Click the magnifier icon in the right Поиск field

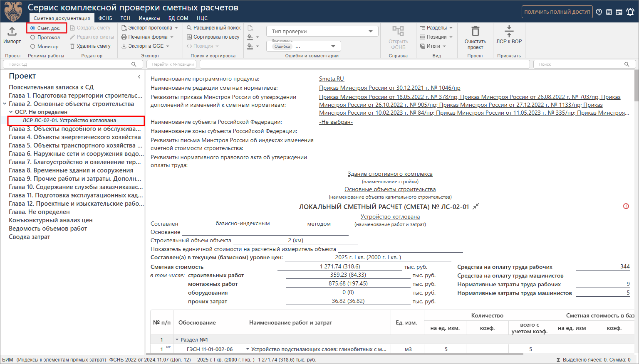[627, 64]
